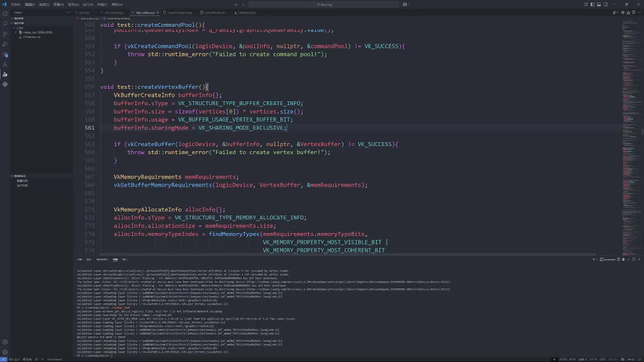Switch to the 调试控制台 (Debug Console) panel tab
644x362 pixels.
(x=102, y=259)
